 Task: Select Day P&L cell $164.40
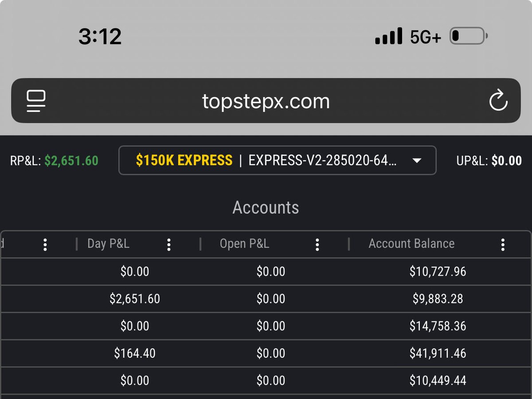(x=135, y=353)
